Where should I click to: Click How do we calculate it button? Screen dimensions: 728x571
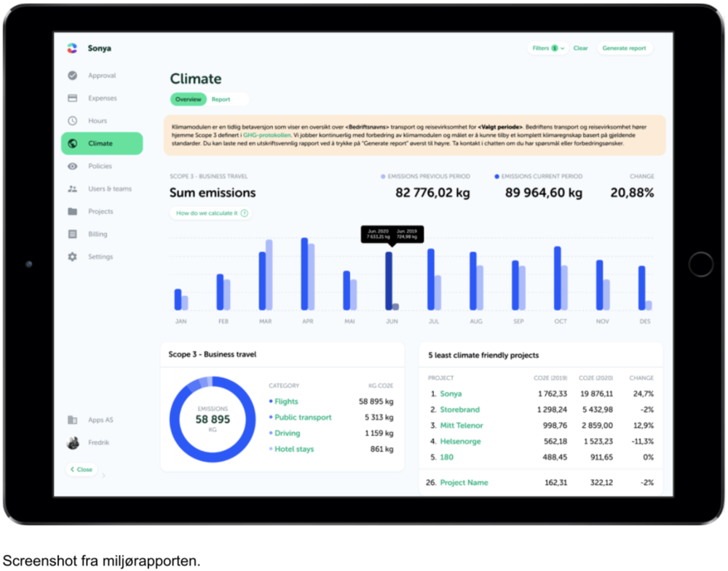(210, 213)
